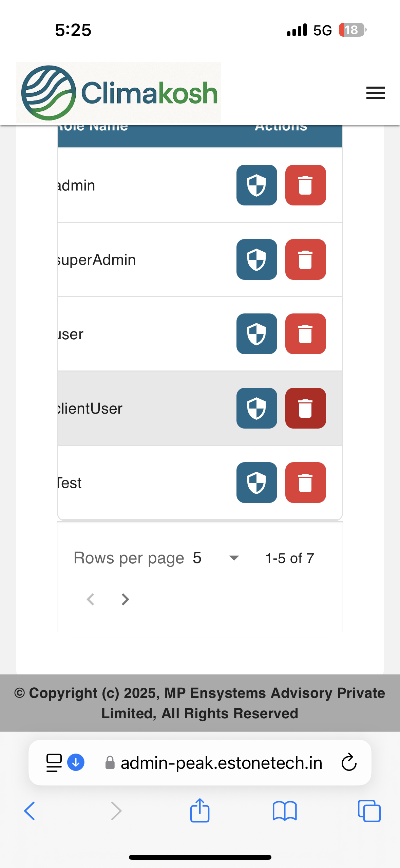This screenshot has width=400, height=868.
Task: Open permissions shield for user role
Action: (x=256, y=334)
